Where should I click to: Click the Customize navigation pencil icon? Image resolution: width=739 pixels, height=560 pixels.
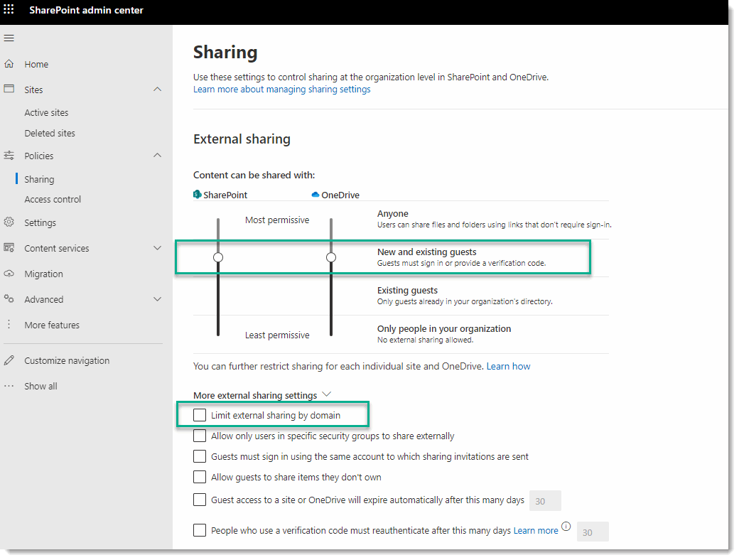point(9,360)
